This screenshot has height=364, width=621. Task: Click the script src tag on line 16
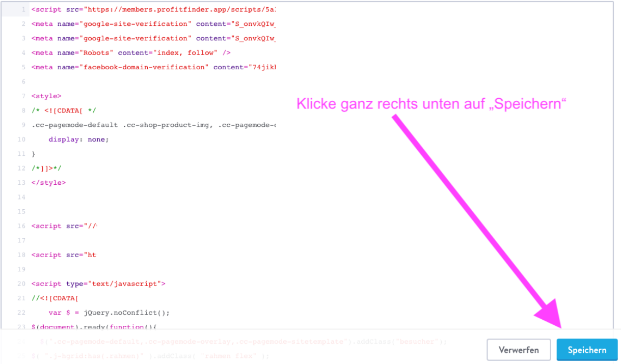(x=64, y=226)
